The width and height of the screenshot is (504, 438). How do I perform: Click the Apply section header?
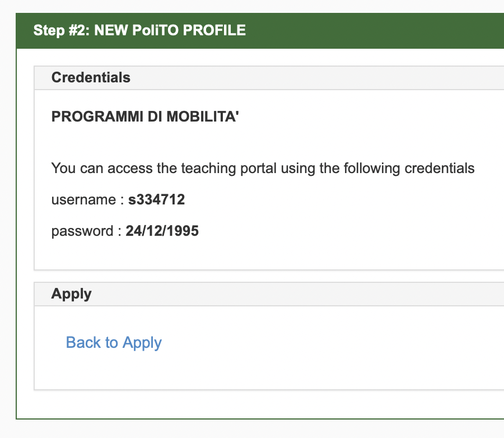click(x=71, y=293)
